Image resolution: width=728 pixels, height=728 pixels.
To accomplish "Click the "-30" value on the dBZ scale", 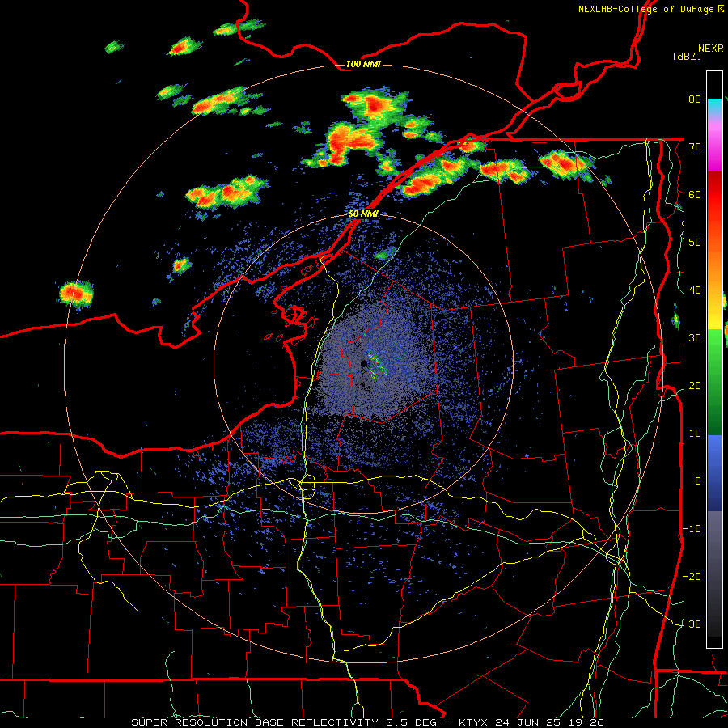I will 692,624.
